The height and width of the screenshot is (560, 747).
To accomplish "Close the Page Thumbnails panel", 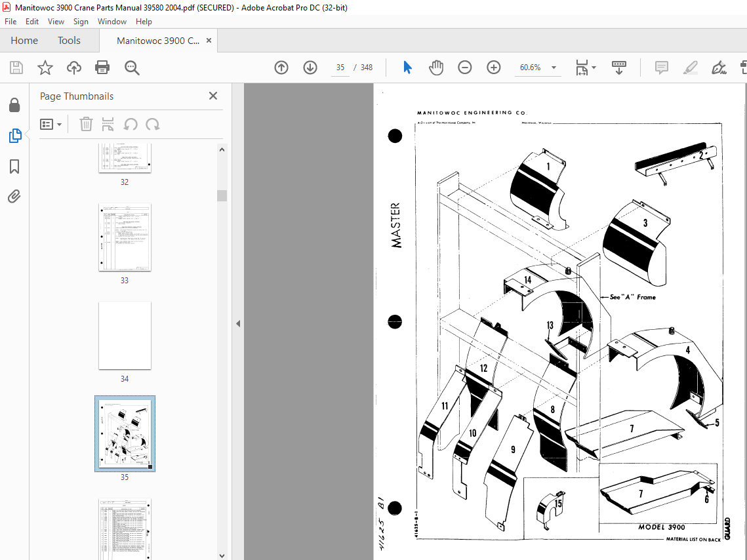I will pos(213,96).
